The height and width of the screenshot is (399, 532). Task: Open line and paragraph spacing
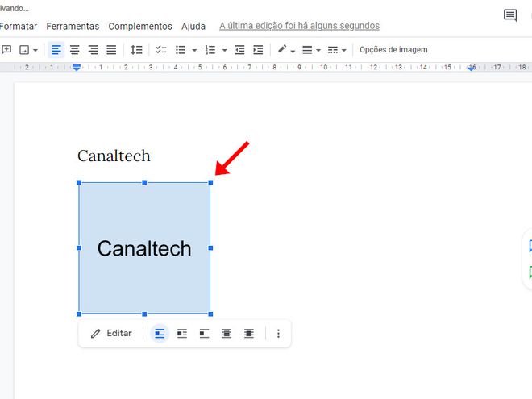point(136,50)
